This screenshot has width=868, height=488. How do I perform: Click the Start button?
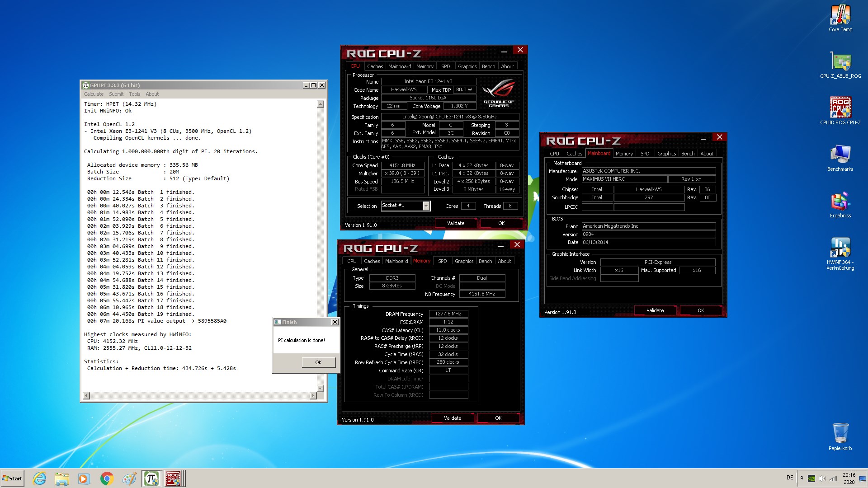12,479
